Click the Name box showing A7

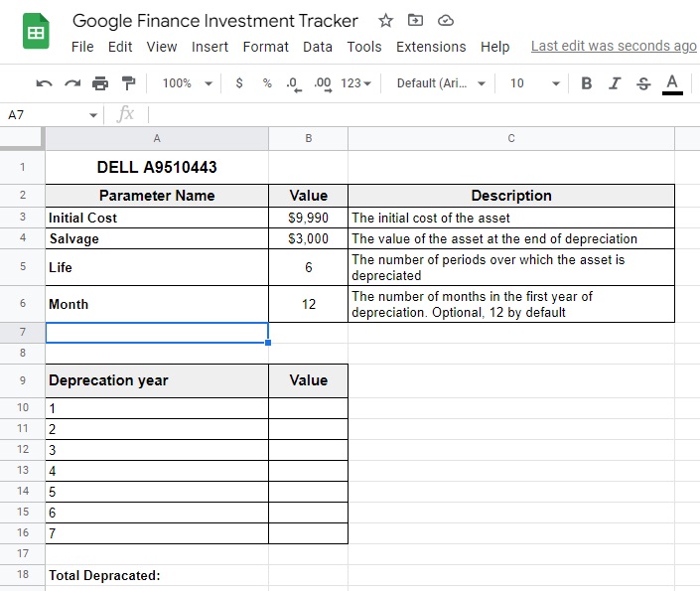point(45,115)
